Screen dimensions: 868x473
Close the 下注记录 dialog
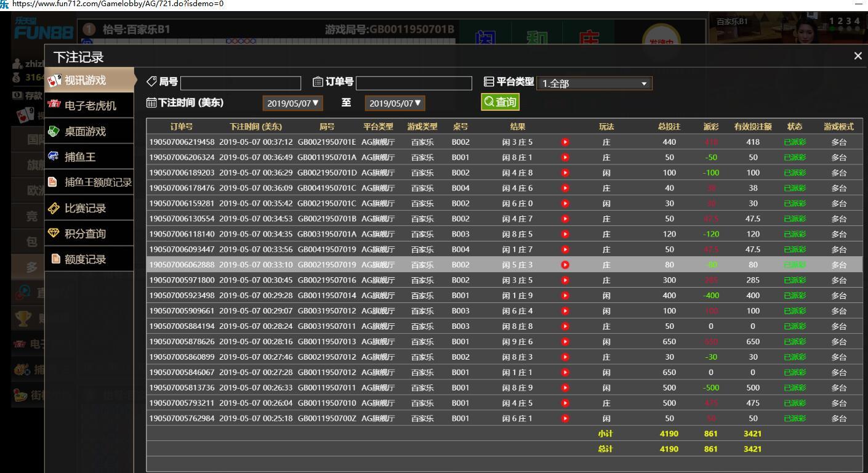tap(858, 56)
